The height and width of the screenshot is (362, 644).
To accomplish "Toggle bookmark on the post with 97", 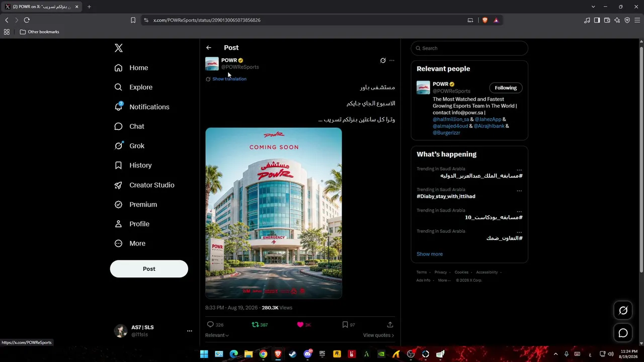I will tap(345, 325).
